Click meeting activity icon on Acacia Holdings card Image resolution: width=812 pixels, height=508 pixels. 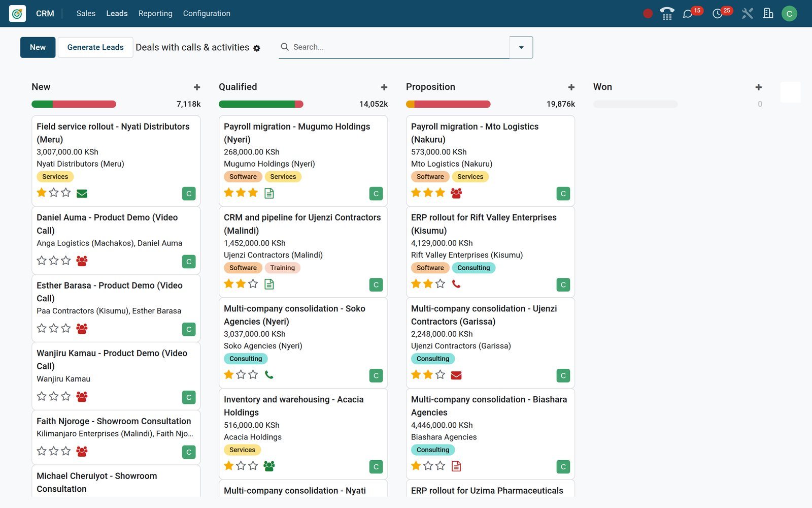[x=269, y=466]
